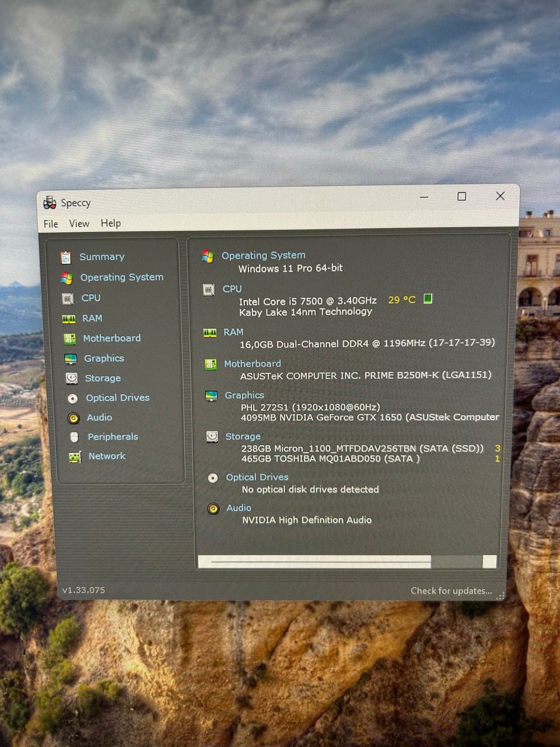Select Storage in the sidebar list
Viewport: 560px width, 747px height.
[103, 378]
